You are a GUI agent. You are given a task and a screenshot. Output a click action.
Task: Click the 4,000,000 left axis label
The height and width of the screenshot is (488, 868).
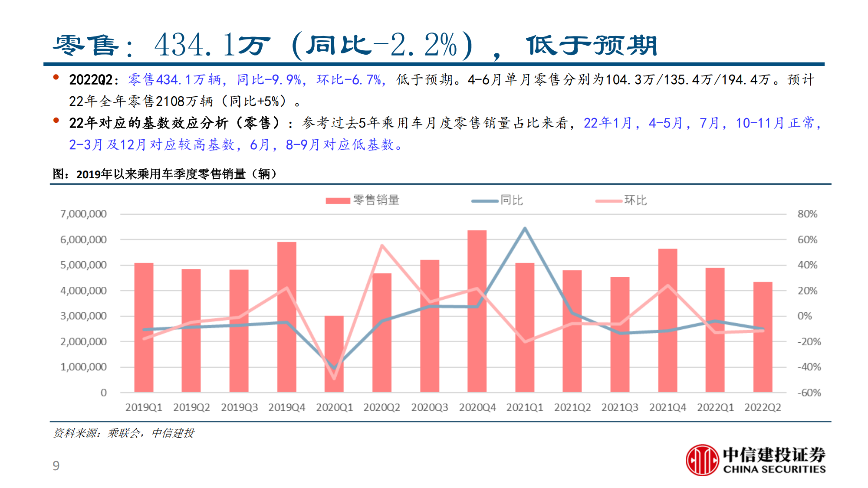point(83,291)
